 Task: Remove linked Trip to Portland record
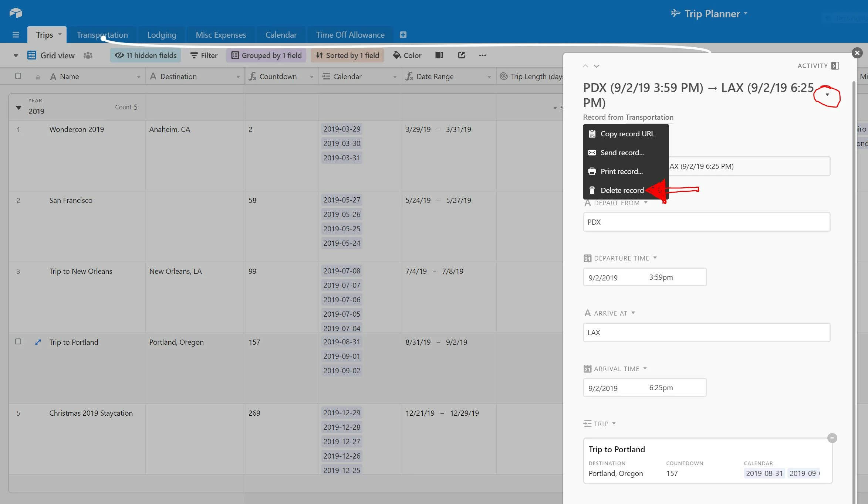[x=832, y=438]
